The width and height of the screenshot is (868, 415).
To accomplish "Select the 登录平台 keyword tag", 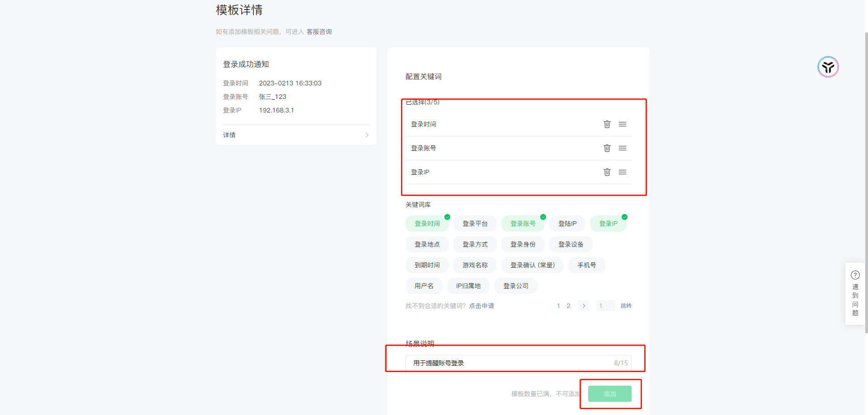I will click(475, 224).
